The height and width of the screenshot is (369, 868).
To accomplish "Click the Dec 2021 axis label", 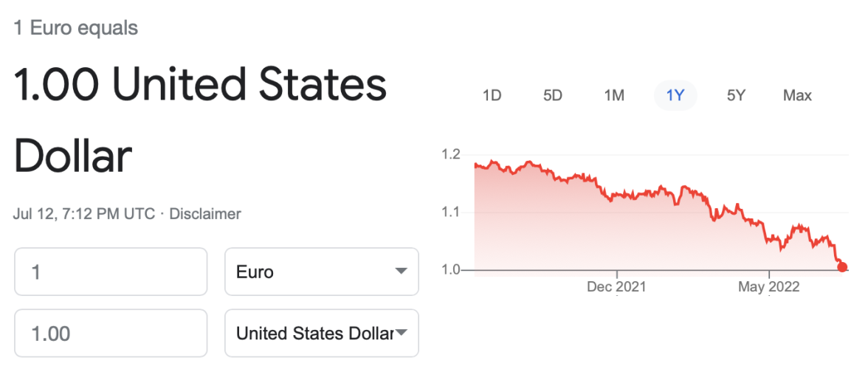I will [616, 286].
